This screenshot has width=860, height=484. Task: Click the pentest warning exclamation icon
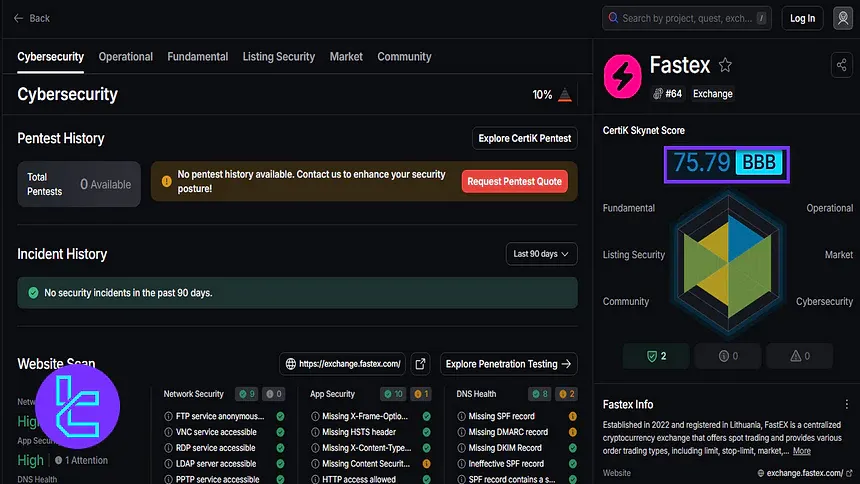[166, 181]
